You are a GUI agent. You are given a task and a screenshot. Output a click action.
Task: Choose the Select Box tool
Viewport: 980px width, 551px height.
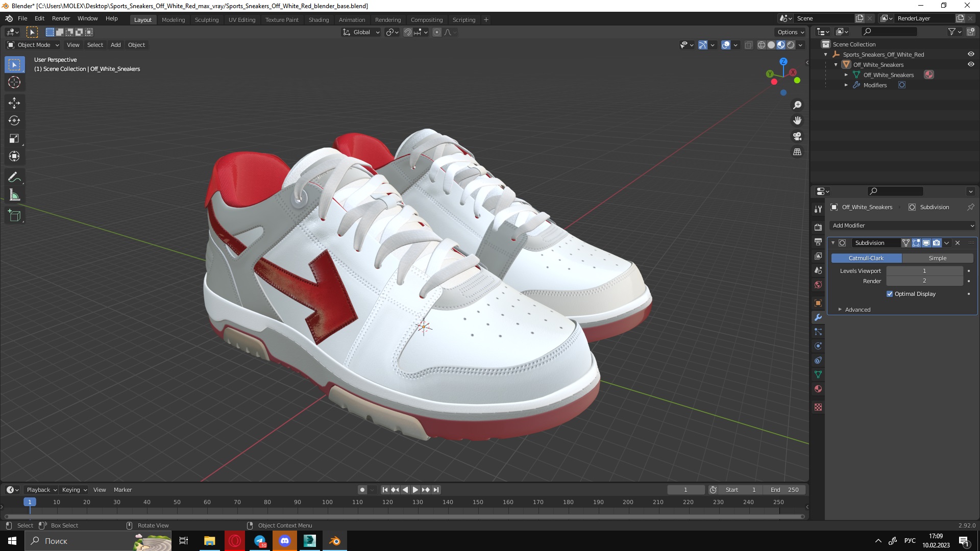[x=14, y=65]
